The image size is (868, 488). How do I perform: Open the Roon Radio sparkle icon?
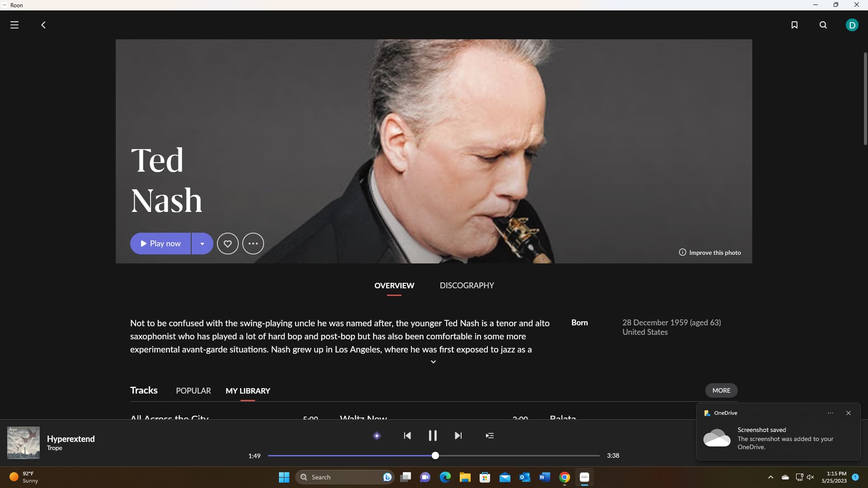tap(377, 436)
